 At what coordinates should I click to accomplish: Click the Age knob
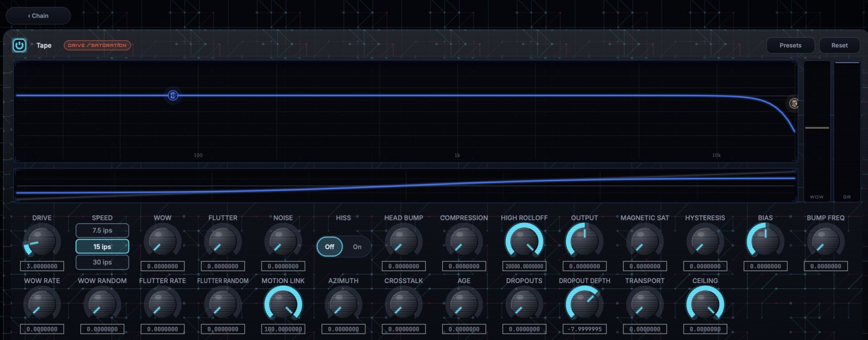463,304
